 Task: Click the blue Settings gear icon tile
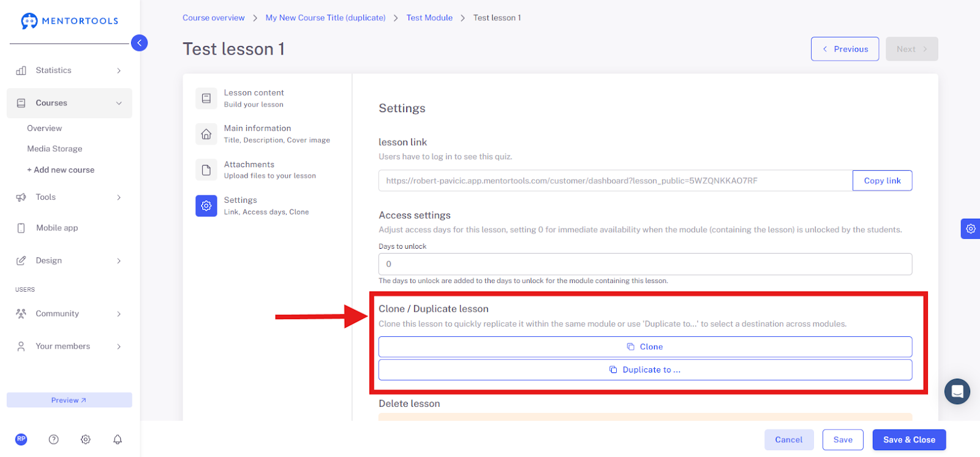(x=206, y=206)
